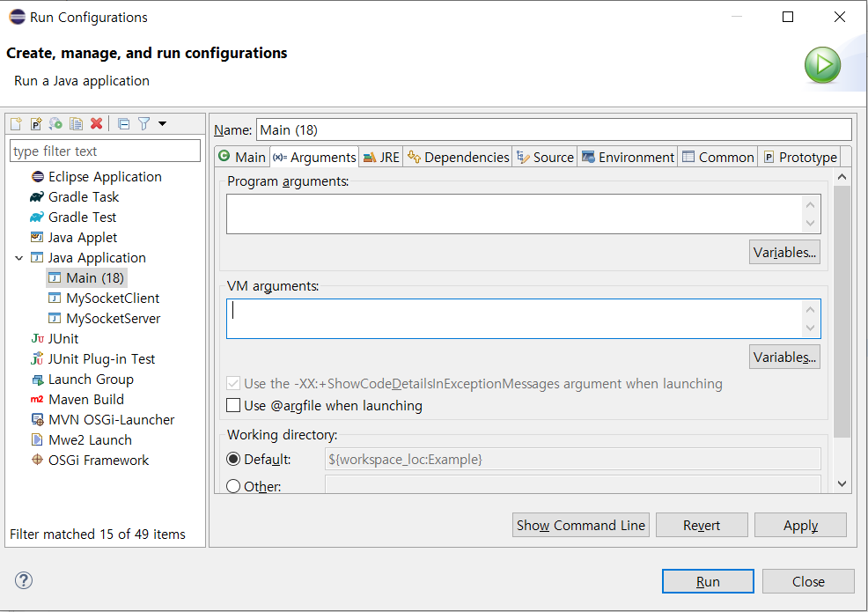Click the filter funnel icon
This screenshot has height=612, width=868.
coord(143,123)
